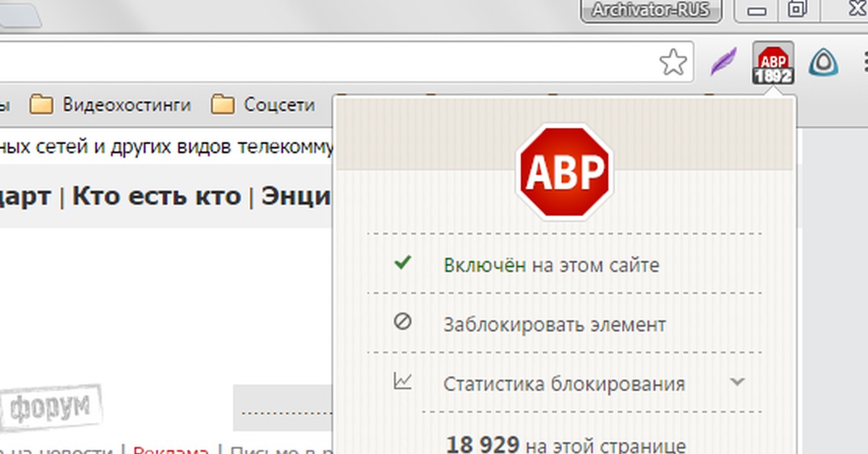
Task: Click the форум stamp image
Action: tap(51, 405)
